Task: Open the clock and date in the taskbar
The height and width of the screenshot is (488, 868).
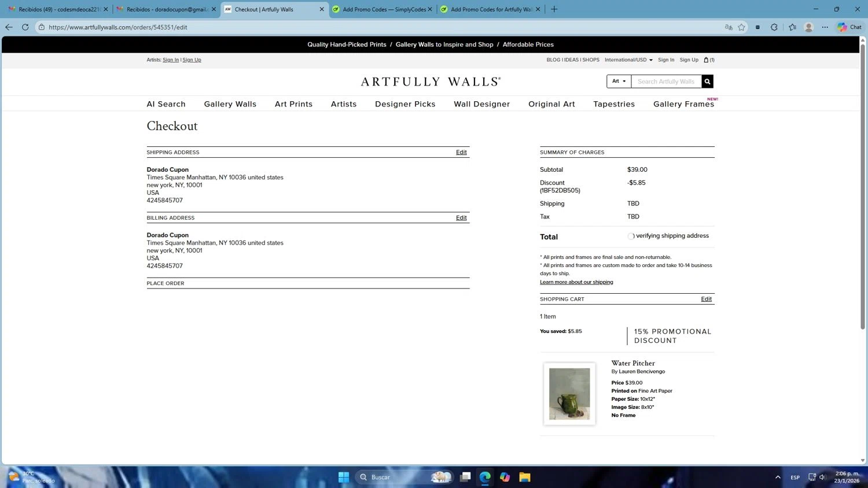Action: tap(847, 477)
